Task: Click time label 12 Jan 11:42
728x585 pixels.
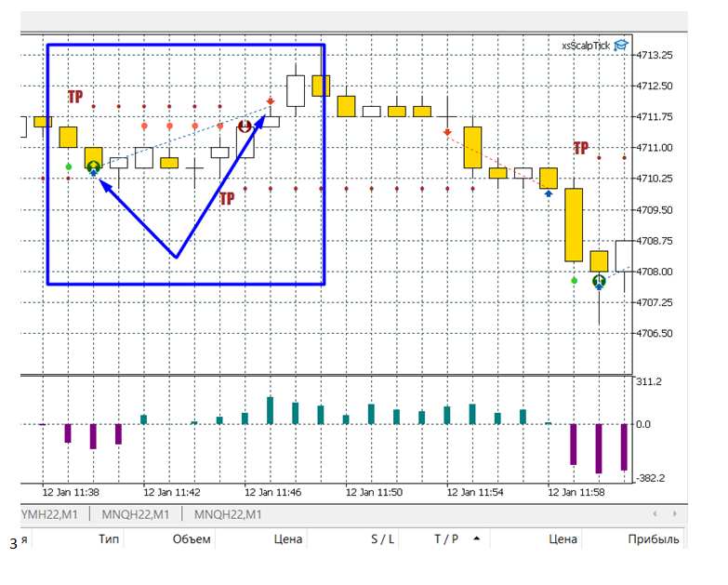Action: coord(172,493)
